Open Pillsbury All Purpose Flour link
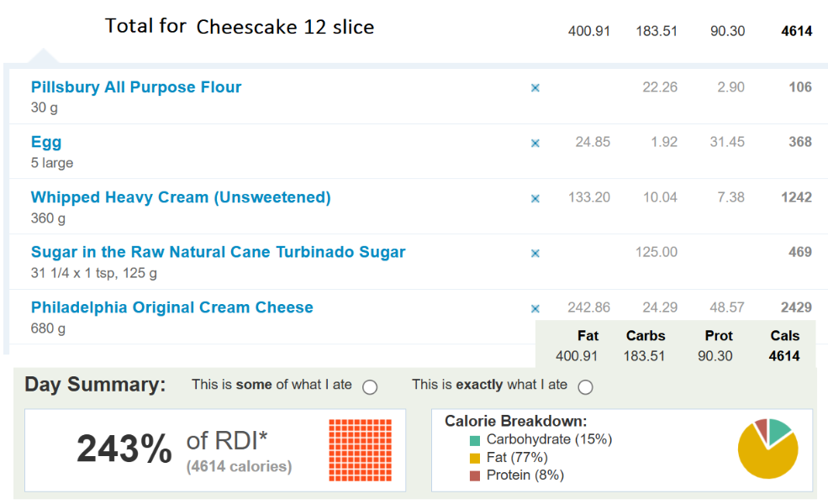 [135, 87]
